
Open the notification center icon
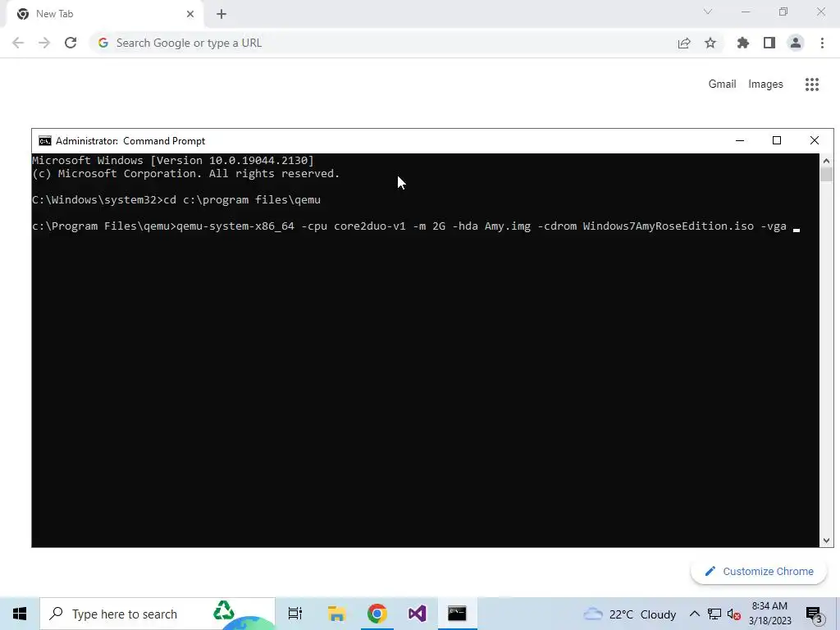coord(814,615)
